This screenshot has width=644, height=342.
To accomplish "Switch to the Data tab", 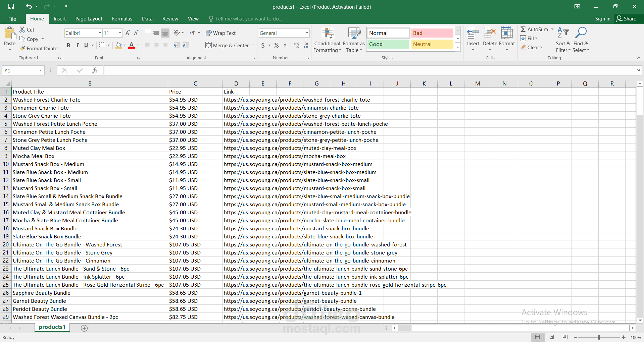I will [x=147, y=19].
